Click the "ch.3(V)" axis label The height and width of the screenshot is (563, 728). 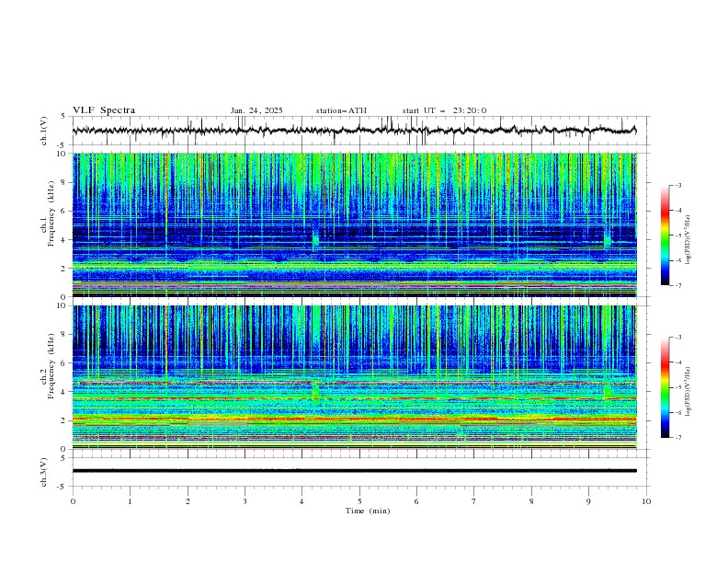[x=44, y=472]
